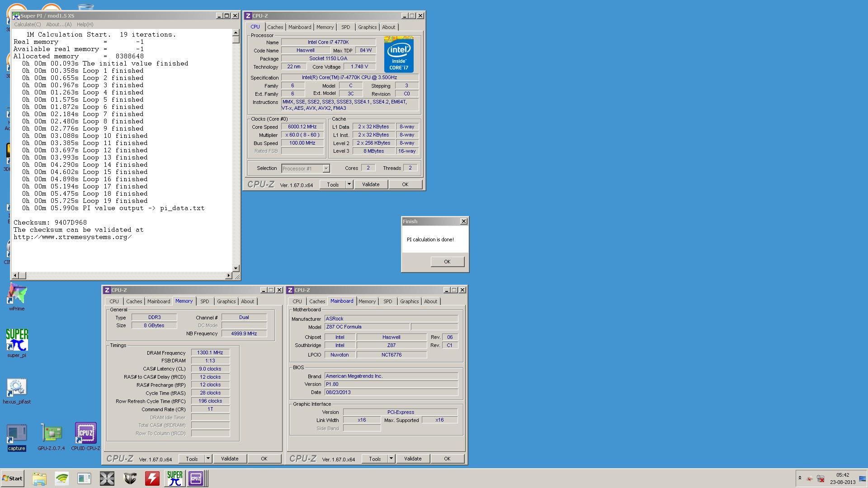
Task: Click Validate in top CPU-Z window
Action: (x=371, y=184)
